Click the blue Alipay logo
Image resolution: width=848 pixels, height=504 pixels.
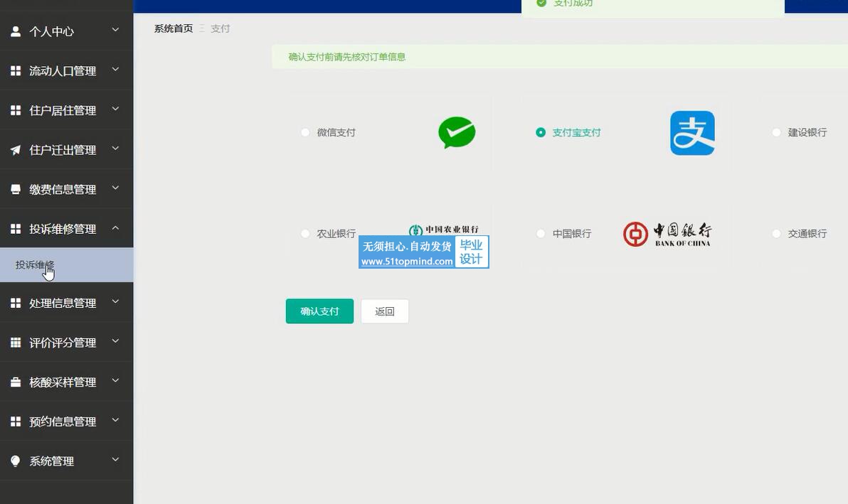(692, 133)
